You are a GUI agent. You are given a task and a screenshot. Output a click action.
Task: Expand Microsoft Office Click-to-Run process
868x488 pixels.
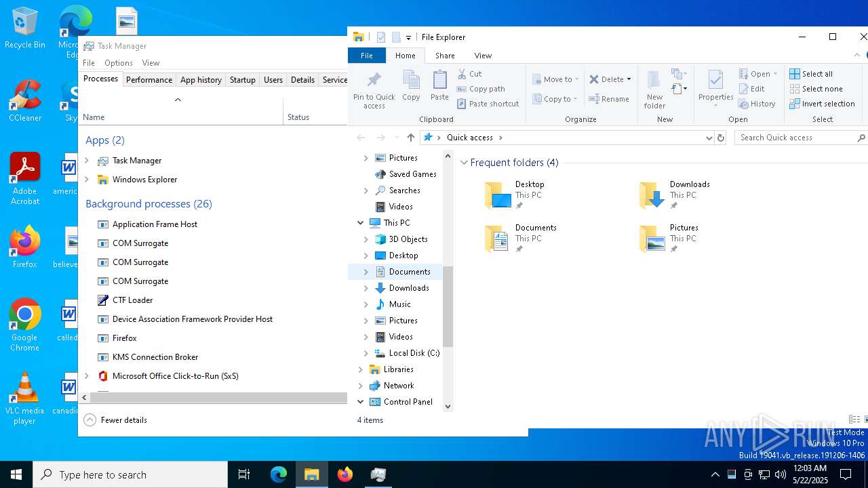click(86, 376)
